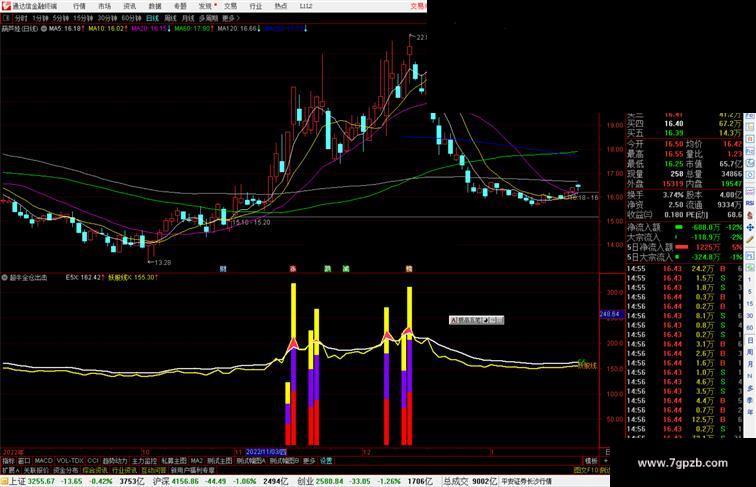756x487 pixels.
Task: Select VOL-TDX indicator tab
Action: [70, 461]
